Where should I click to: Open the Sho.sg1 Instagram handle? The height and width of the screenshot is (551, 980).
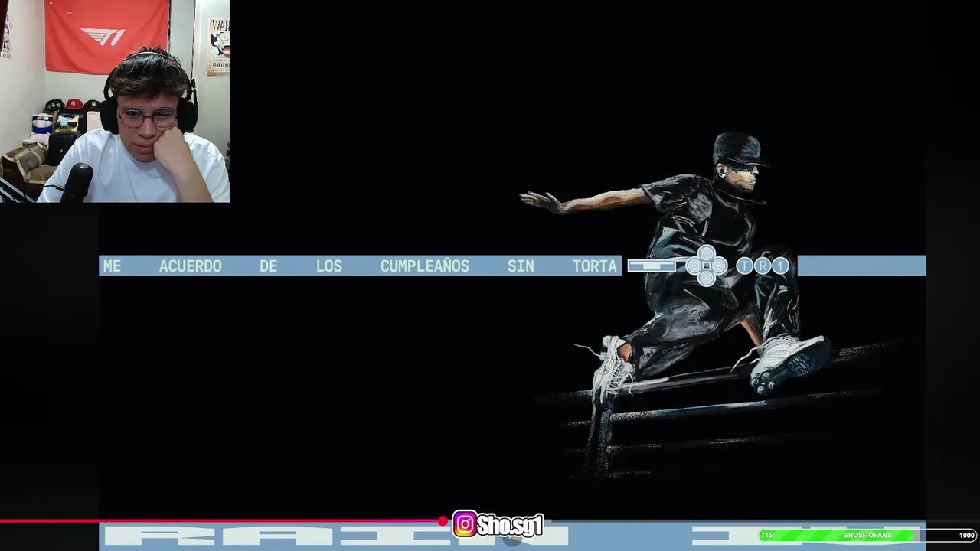(x=510, y=525)
